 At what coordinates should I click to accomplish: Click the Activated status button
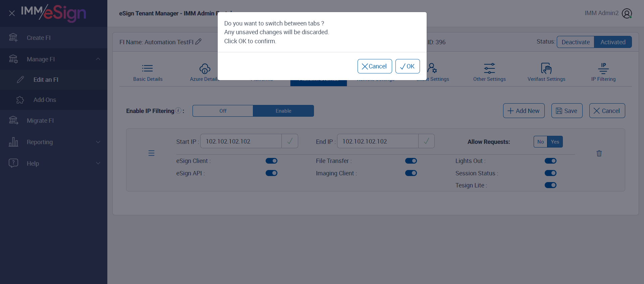[x=613, y=42]
